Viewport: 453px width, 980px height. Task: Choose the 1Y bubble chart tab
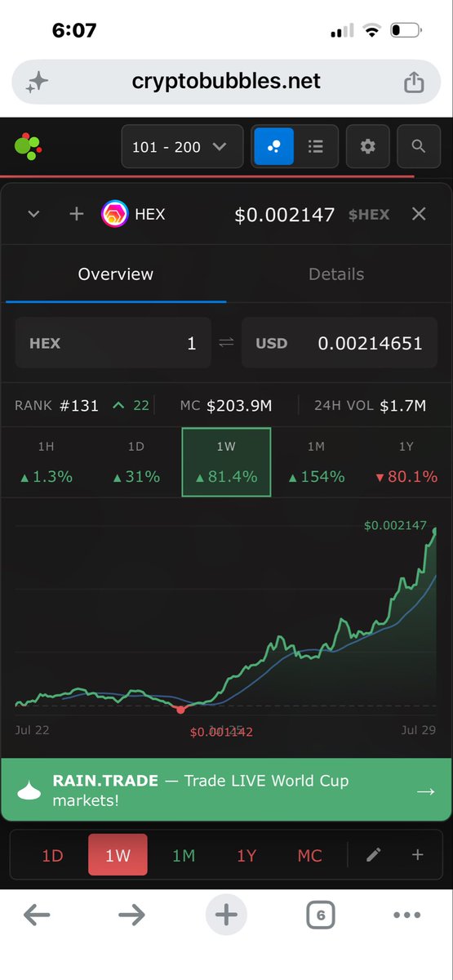pyautogui.click(x=246, y=856)
